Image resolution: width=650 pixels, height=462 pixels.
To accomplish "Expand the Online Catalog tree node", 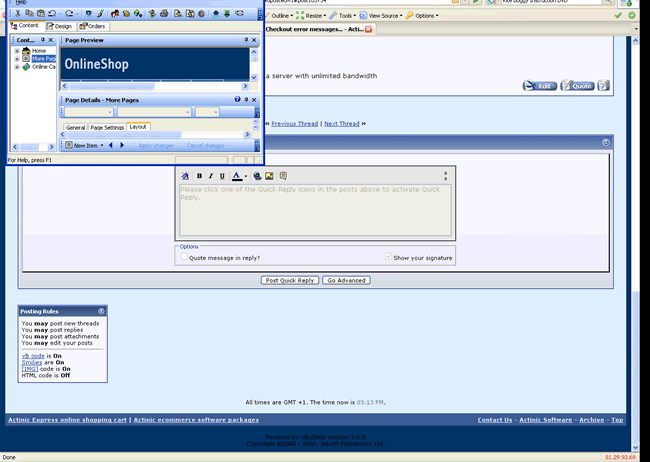I will (17, 67).
